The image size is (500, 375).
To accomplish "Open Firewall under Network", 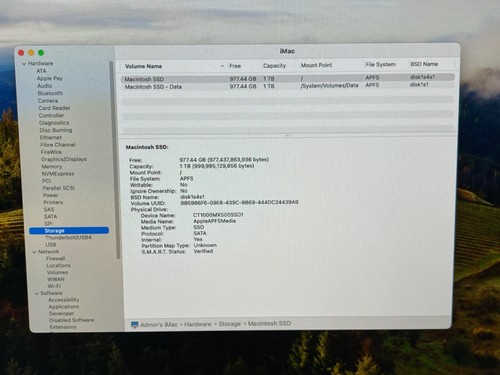I will point(56,259).
